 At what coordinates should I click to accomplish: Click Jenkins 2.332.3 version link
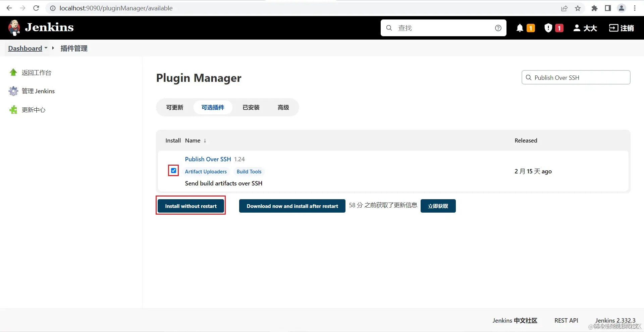point(615,321)
